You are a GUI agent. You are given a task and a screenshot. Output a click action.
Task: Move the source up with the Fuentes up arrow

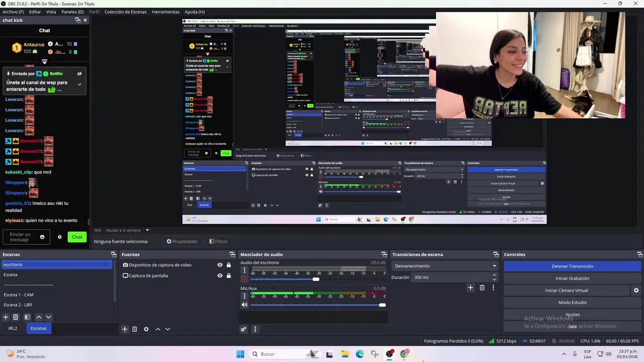point(158,329)
